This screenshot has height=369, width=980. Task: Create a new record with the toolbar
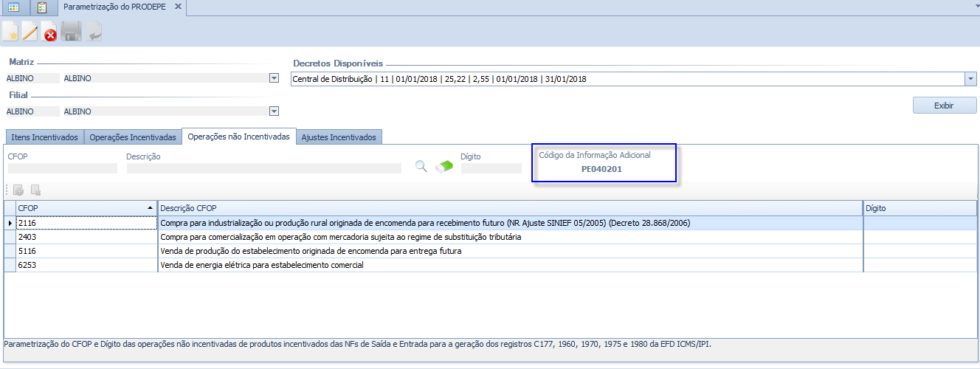tap(10, 32)
